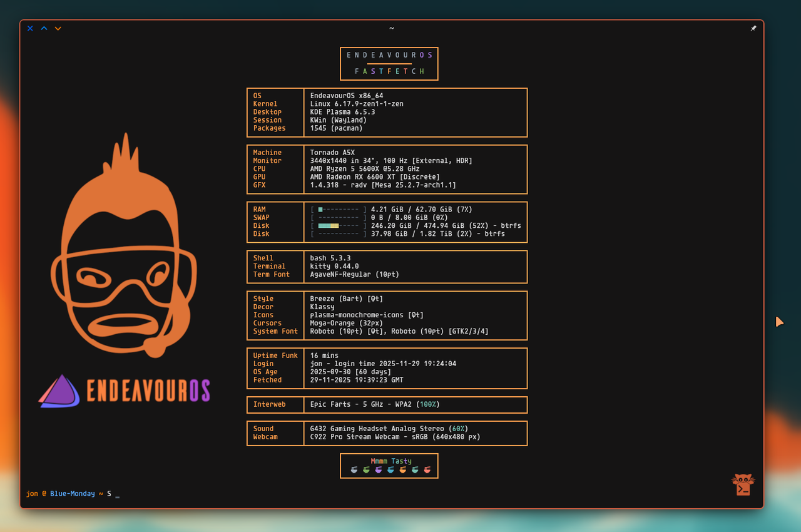This screenshot has width=801, height=532.
Task: Click the purple noodle bowl icon
Action: (x=379, y=469)
